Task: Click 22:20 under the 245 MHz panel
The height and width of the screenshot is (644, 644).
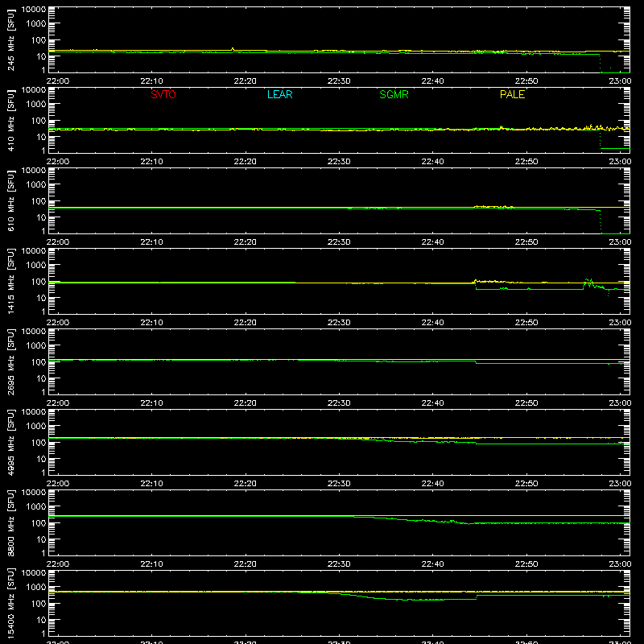Action: 246,81
